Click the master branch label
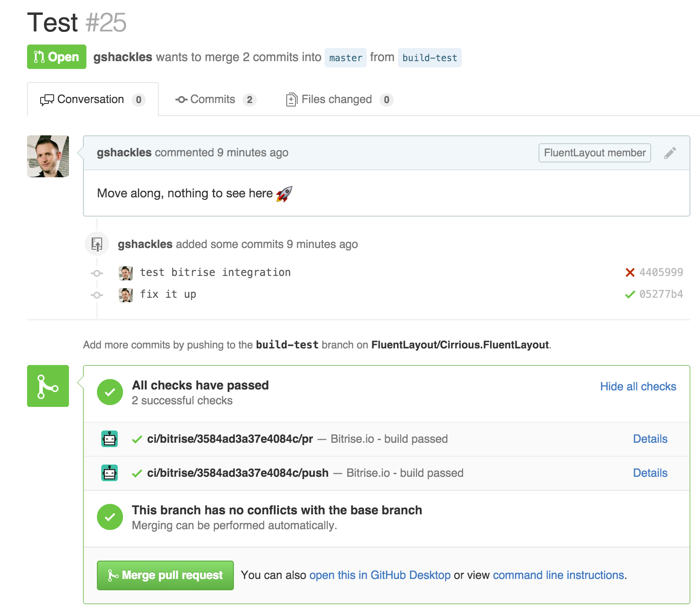 [346, 58]
